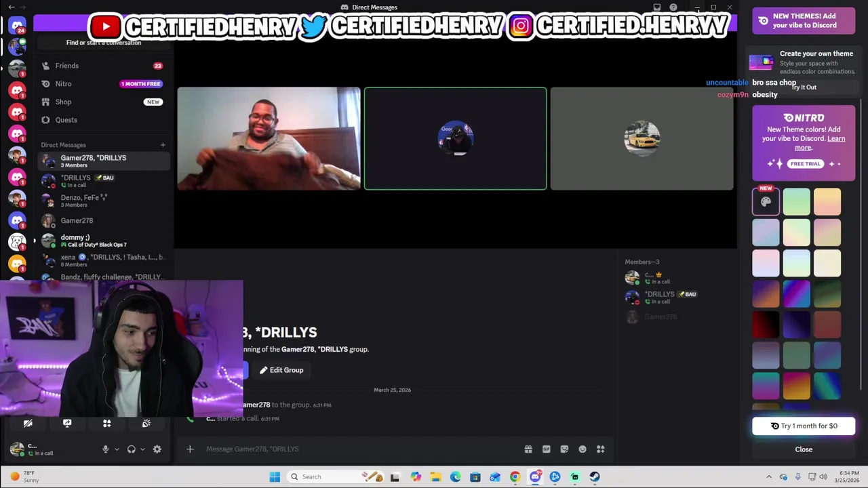Click Find or start a conversation search box

pos(104,43)
